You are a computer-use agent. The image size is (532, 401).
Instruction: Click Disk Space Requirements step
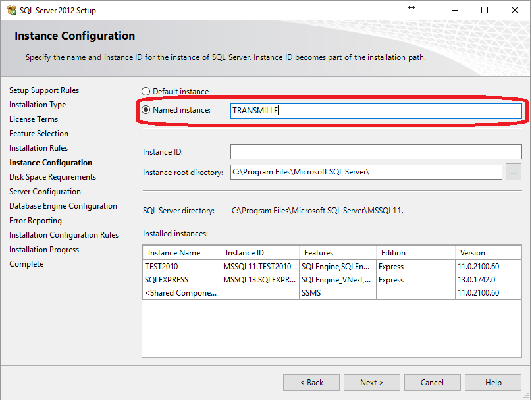tap(53, 177)
